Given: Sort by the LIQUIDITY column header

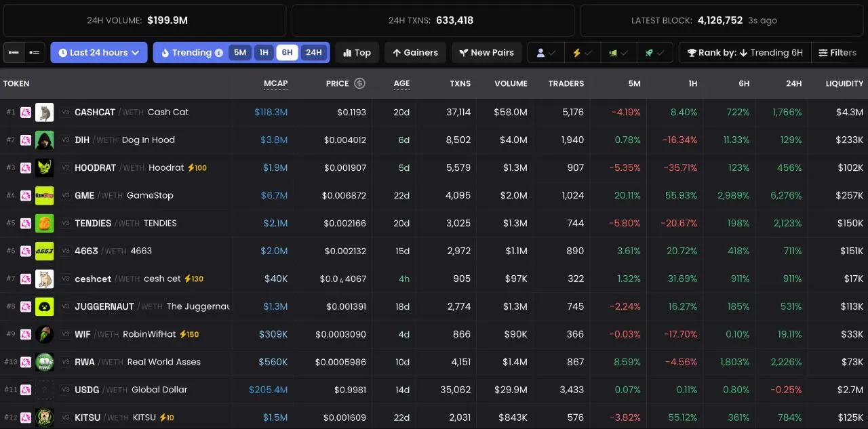Looking at the screenshot, I should 844,83.
